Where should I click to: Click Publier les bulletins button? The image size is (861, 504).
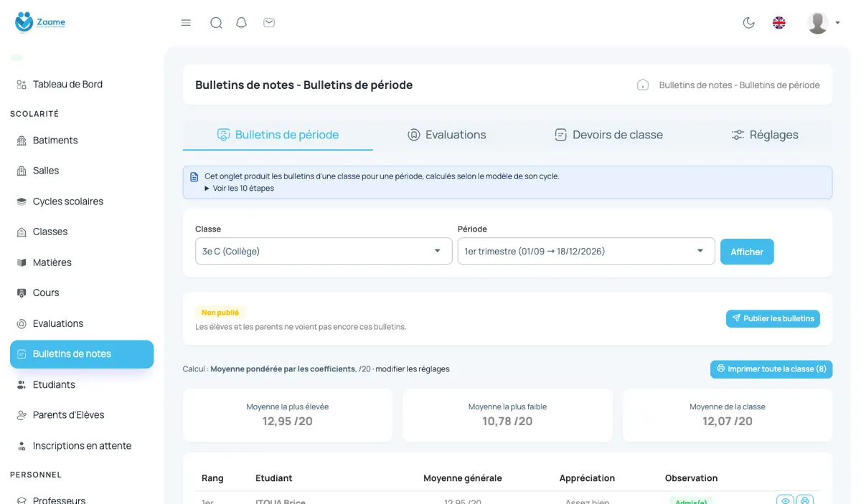click(773, 318)
